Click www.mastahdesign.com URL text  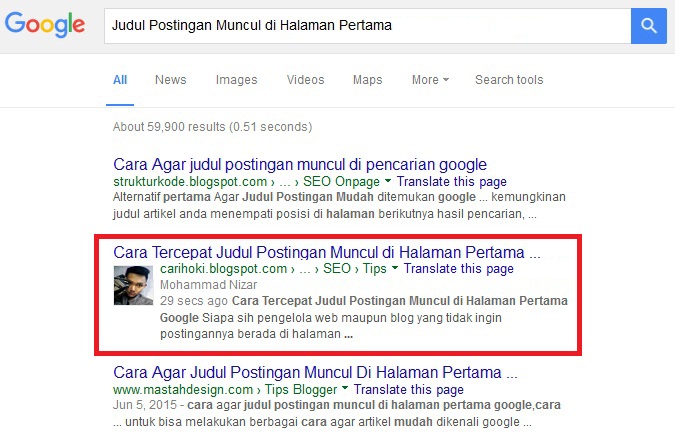pos(183,390)
